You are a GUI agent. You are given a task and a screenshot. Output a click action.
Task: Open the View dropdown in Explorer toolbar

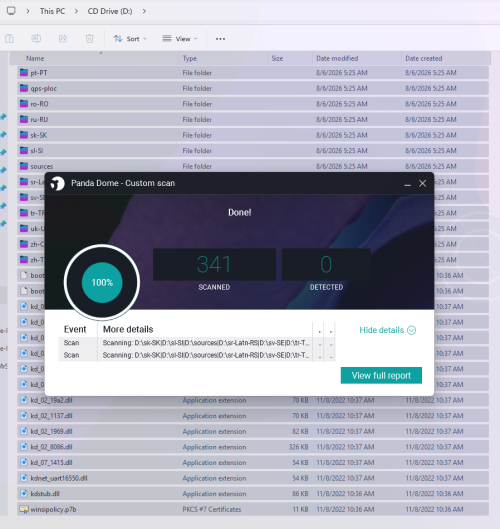179,39
